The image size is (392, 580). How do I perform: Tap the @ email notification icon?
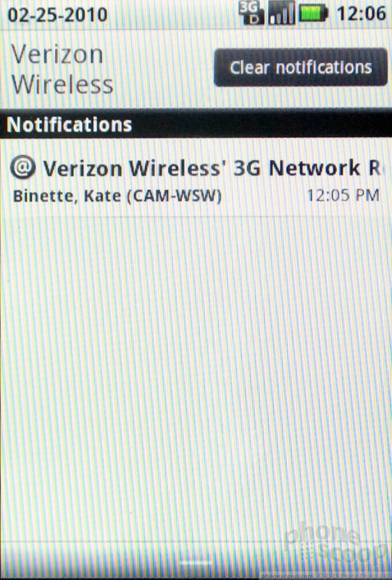[x=22, y=167]
